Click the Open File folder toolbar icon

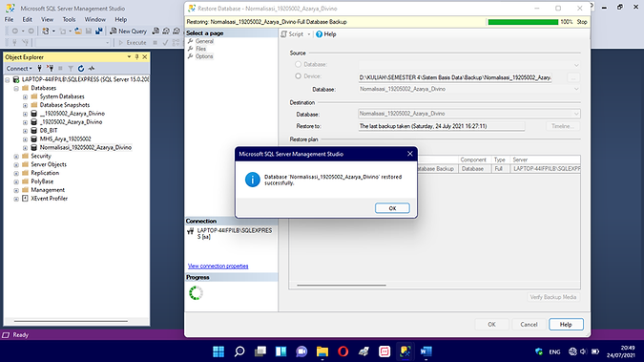coord(78,31)
